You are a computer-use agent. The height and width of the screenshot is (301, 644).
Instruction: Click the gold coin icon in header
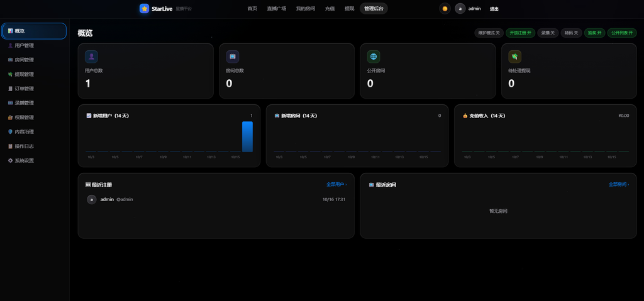pos(445,8)
